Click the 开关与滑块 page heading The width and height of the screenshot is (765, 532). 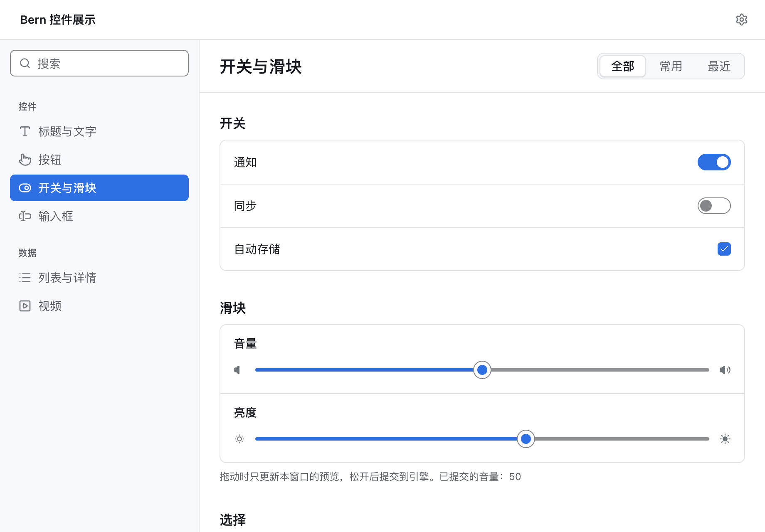(x=261, y=66)
